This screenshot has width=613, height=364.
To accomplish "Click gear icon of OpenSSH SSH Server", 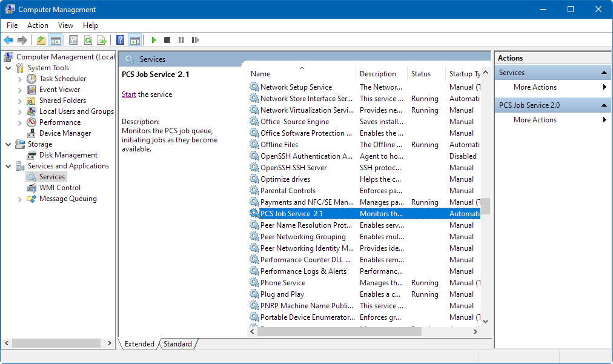I will point(254,167).
